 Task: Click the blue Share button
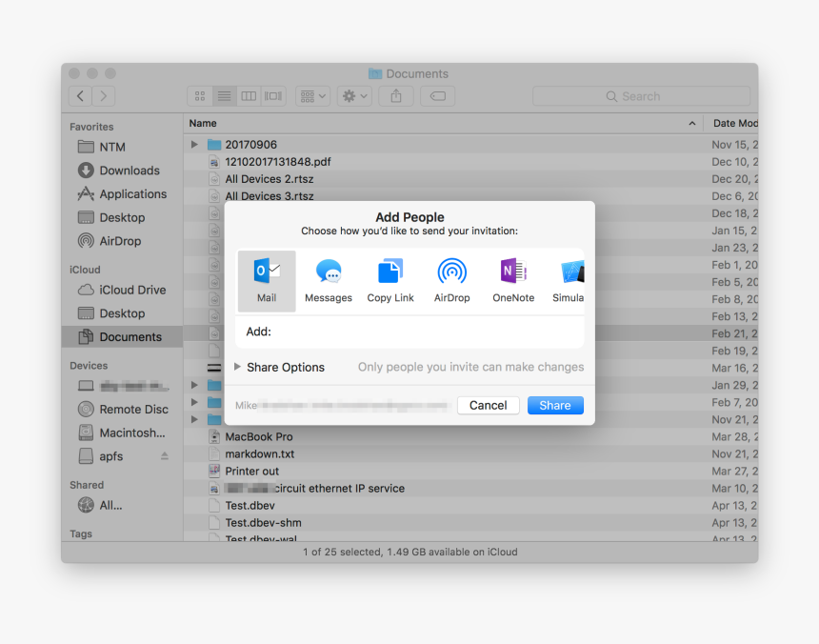555,405
